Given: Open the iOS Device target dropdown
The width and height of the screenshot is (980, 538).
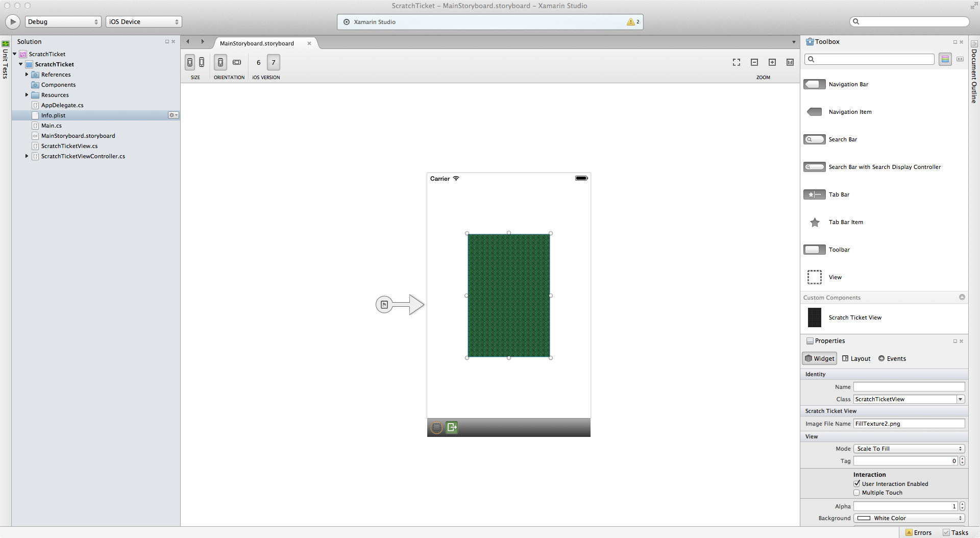Looking at the screenshot, I should coord(143,22).
